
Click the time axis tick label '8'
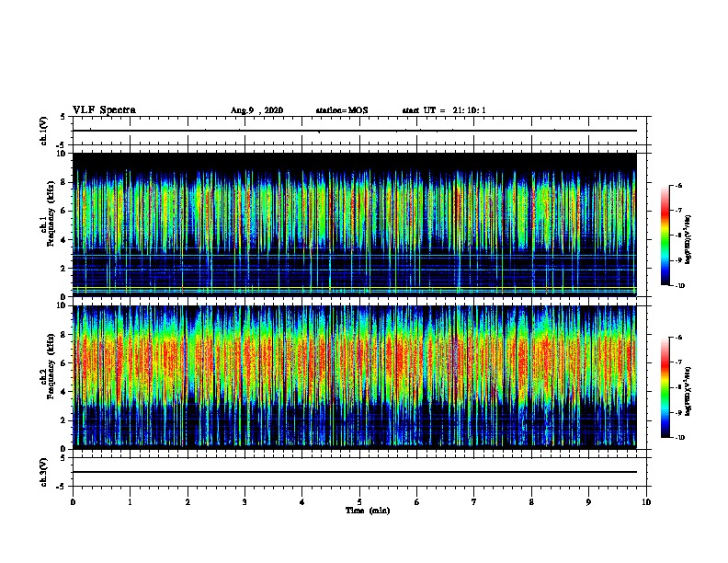tap(531, 502)
